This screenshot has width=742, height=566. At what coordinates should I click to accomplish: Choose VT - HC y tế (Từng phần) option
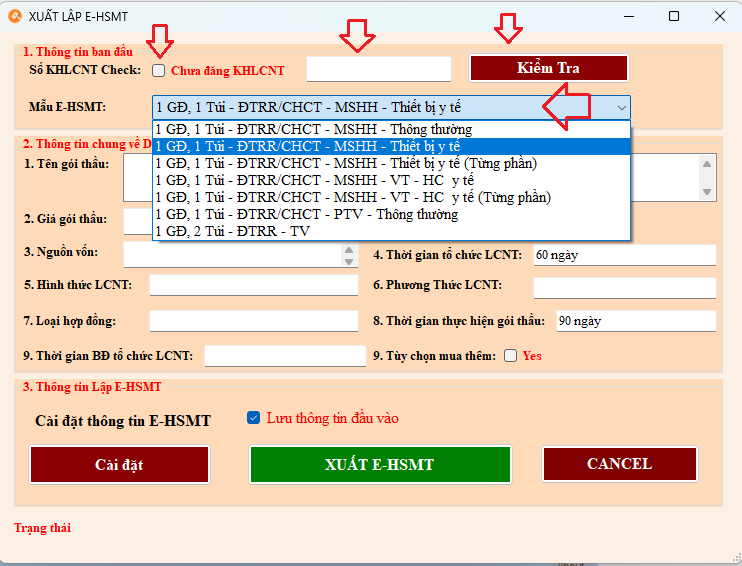pos(352,197)
